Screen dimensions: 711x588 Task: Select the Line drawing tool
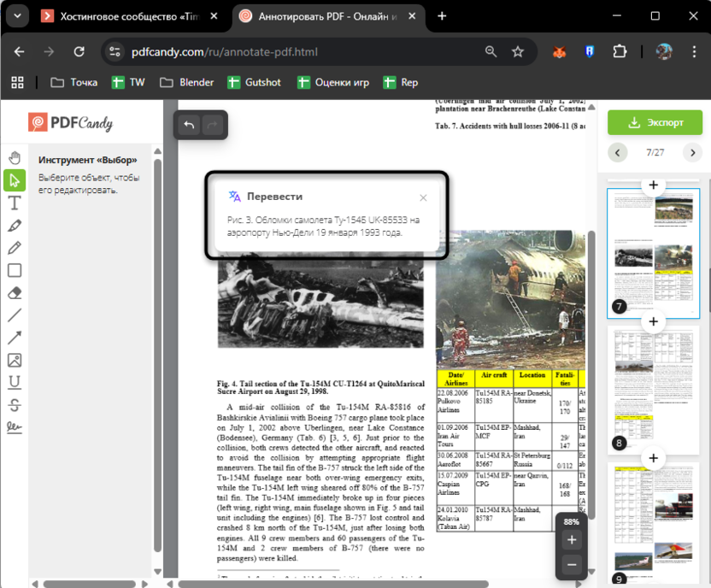tap(14, 315)
